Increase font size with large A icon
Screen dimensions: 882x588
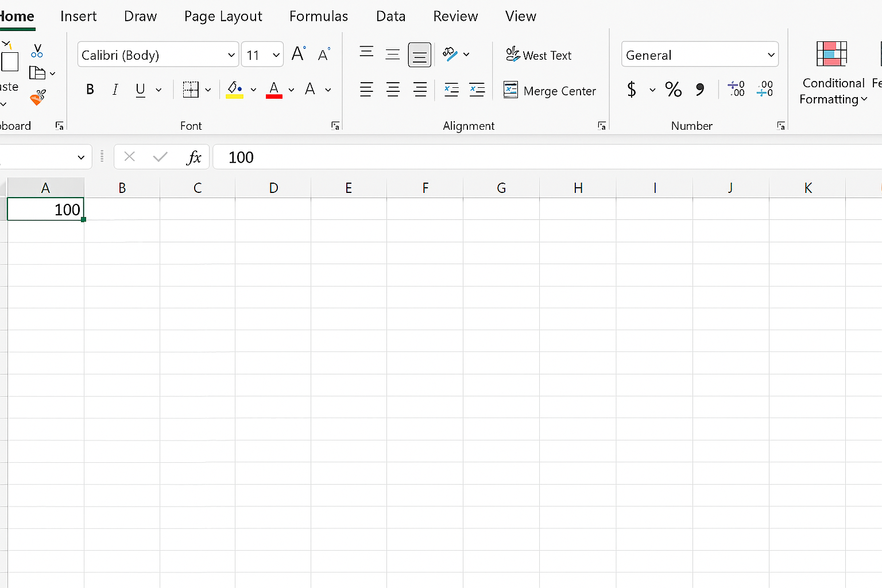[x=299, y=54]
